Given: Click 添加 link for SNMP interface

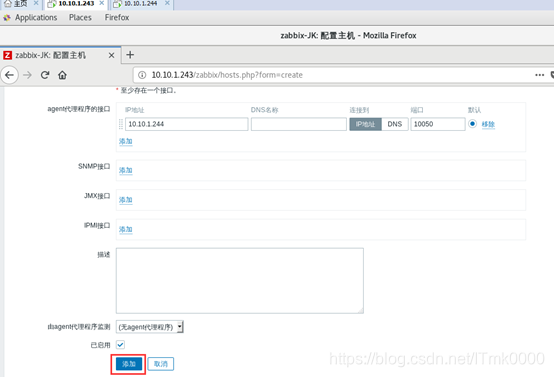Looking at the screenshot, I should click(125, 170).
